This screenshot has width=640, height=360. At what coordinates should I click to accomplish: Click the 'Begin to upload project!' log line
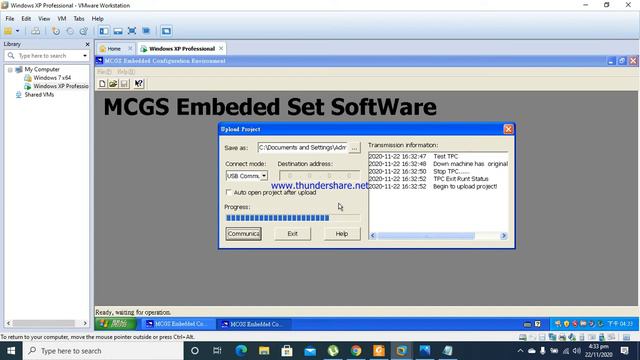click(x=433, y=187)
